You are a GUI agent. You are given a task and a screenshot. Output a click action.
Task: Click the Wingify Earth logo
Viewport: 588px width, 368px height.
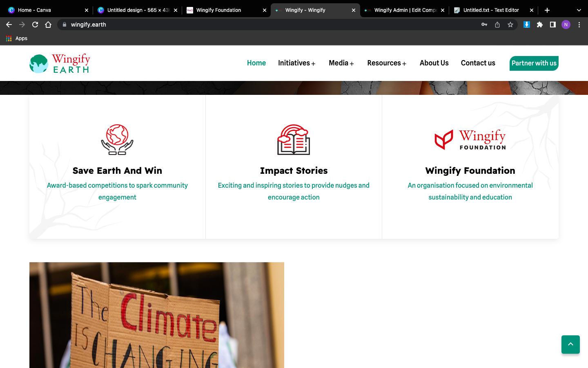pos(60,63)
